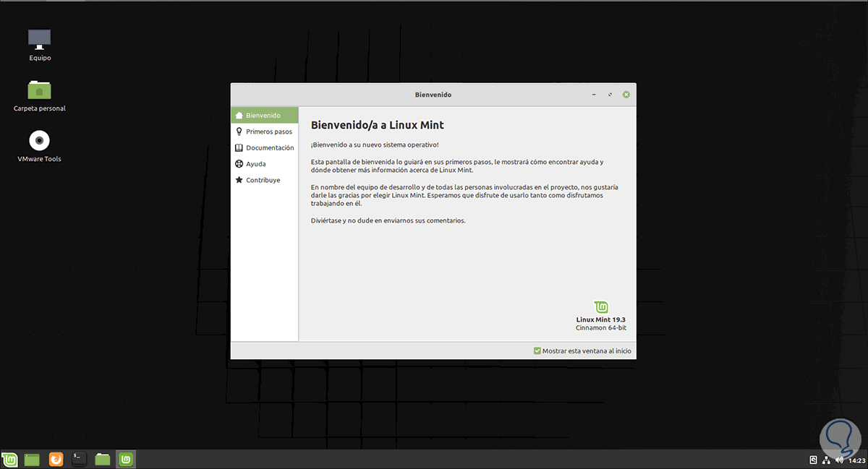Click the input method tray icon
Viewport: 868px width, 469px height.
tap(812, 459)
